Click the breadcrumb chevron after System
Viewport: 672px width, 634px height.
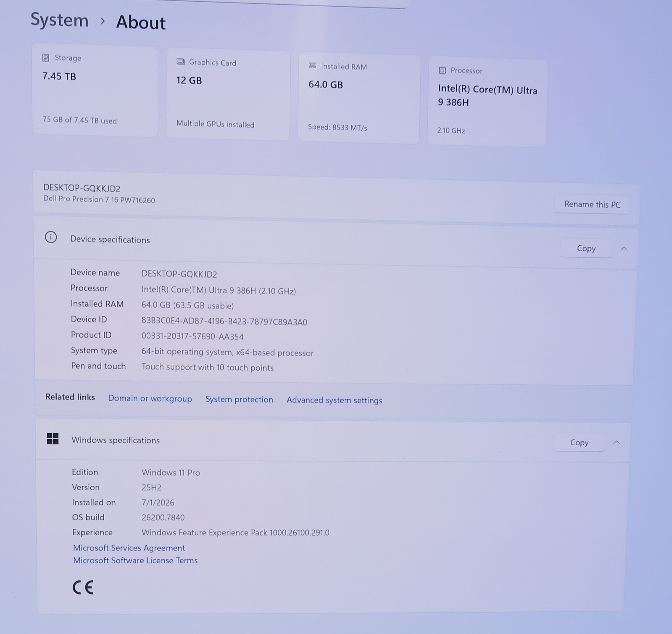coord(103,21)
